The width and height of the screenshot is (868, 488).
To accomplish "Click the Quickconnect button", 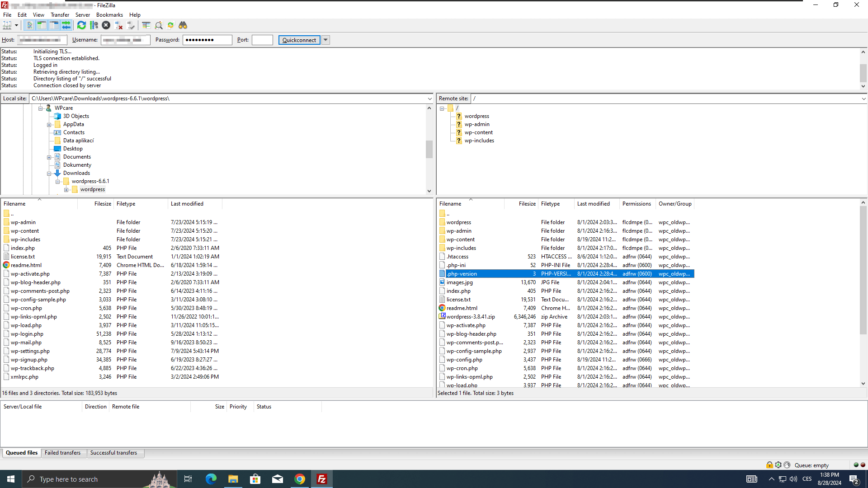I will (x=299, y=40).
